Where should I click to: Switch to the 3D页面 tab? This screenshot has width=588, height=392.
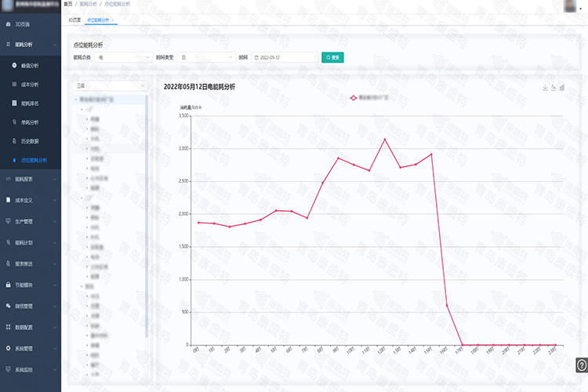coord(74,20)
